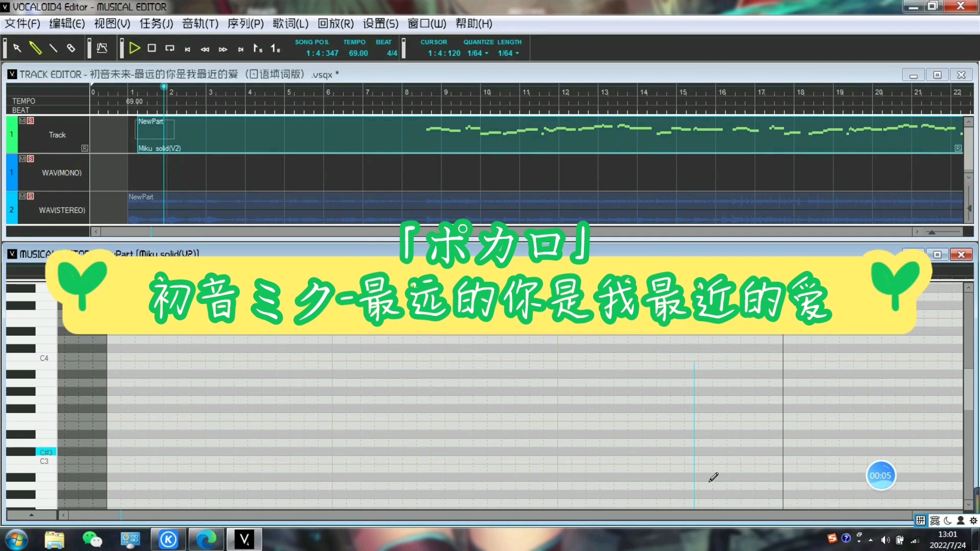Solo Track 1 using the S button

tap(30, 120)
